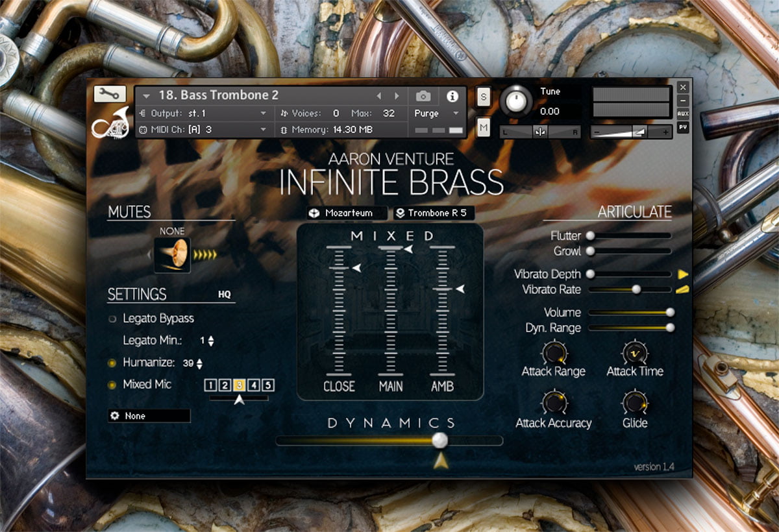Viewport: 779px width, 532px height.
Task: Mute the instrument with the M button
Action: tap(484, 128)
